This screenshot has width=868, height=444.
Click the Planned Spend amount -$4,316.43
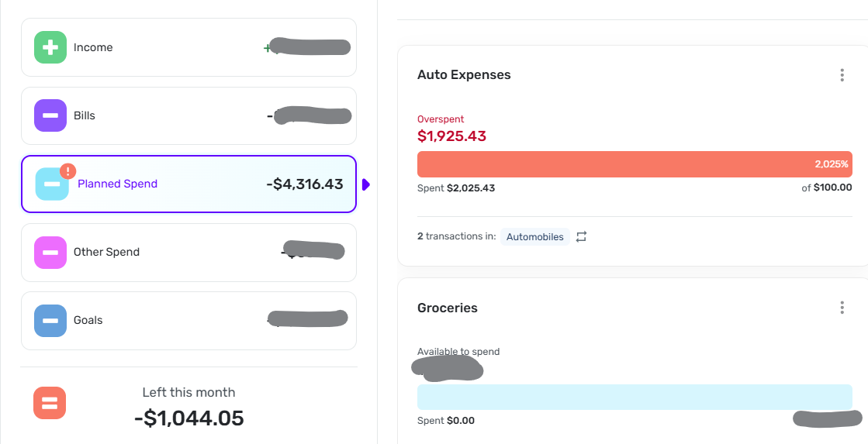304,184
